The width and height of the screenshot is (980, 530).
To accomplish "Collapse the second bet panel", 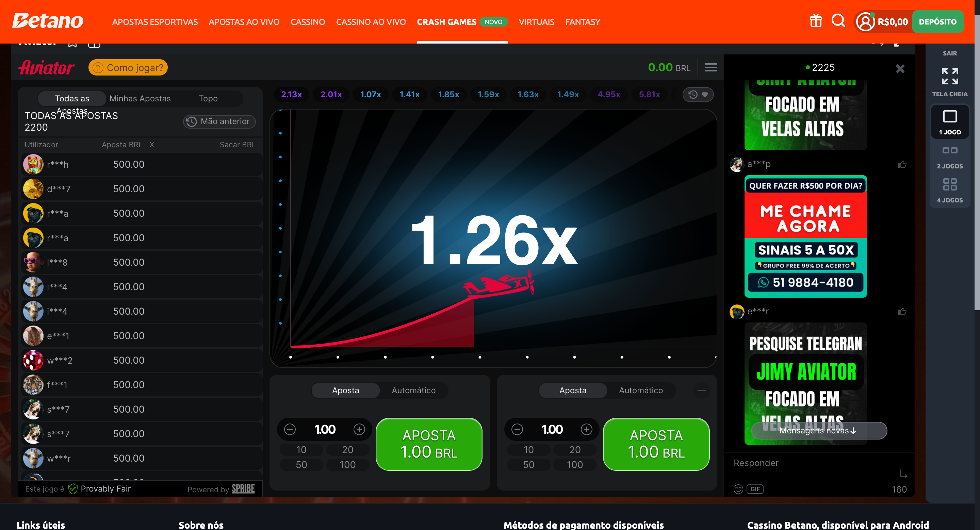I will (x=702, y=390).
